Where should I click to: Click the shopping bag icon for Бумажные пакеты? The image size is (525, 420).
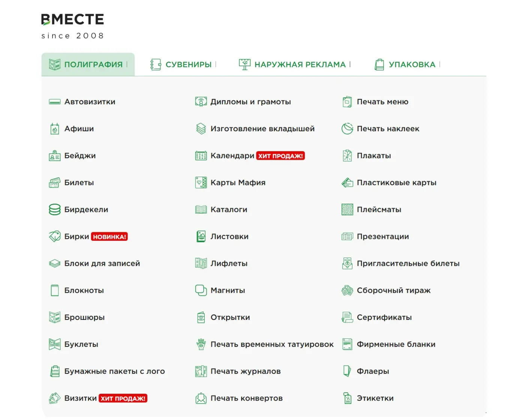coord(55,371)
